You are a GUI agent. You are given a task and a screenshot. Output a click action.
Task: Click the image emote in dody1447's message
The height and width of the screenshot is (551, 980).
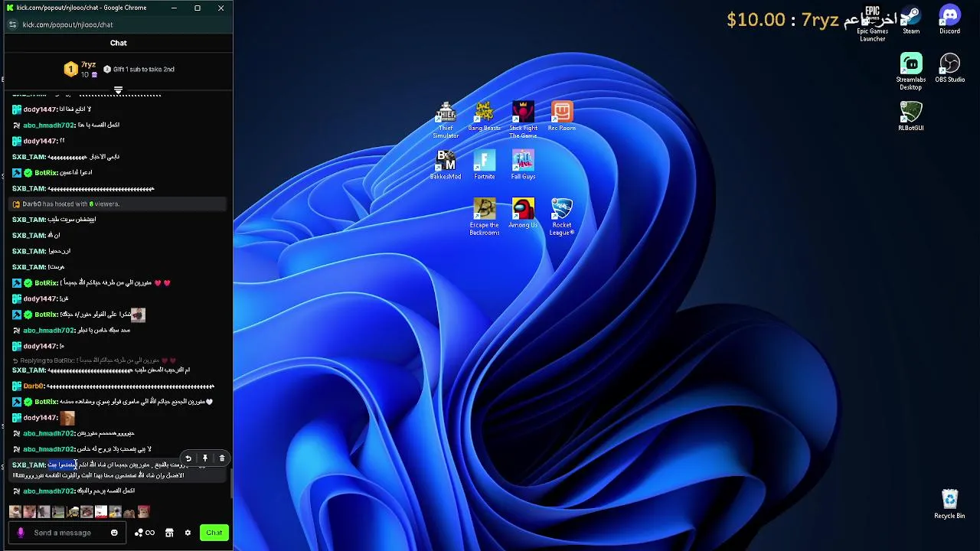67,418
